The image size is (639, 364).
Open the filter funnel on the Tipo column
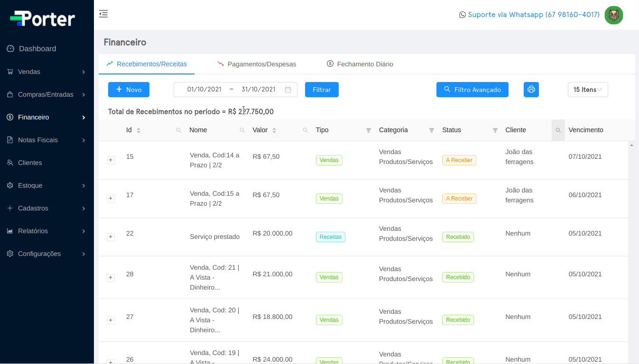pyautogui.click(x=368, y=130)
